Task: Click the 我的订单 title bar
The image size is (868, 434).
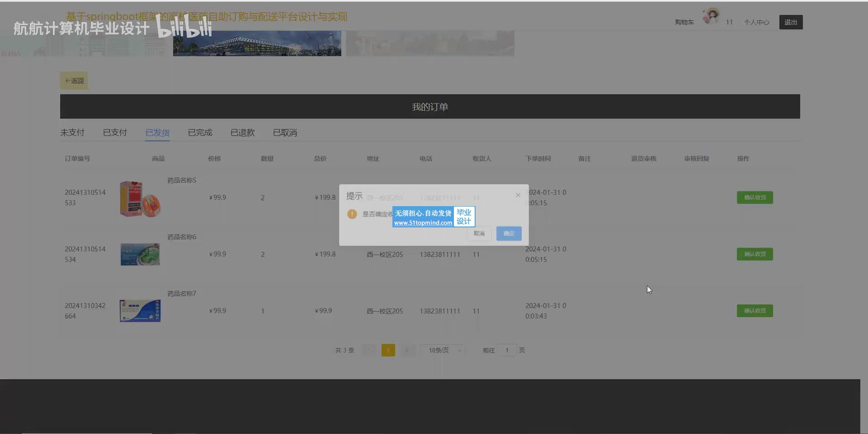Action: (430, 107)
